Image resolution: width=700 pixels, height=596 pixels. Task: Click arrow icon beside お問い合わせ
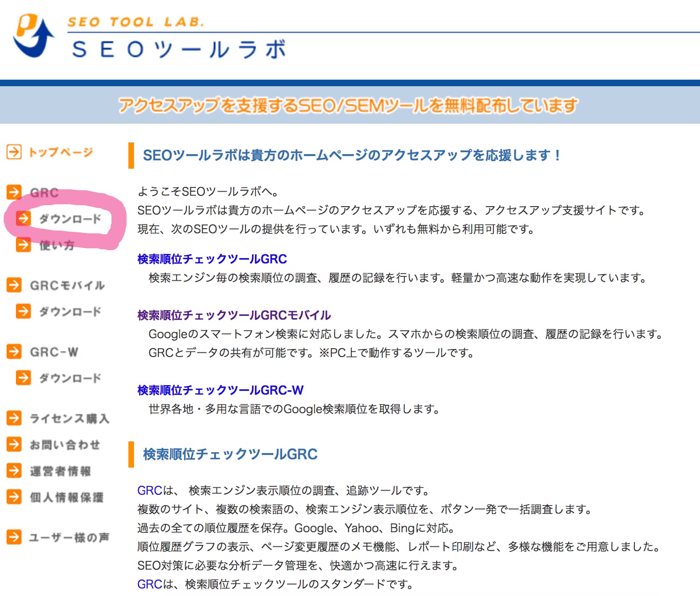point(14,444)
